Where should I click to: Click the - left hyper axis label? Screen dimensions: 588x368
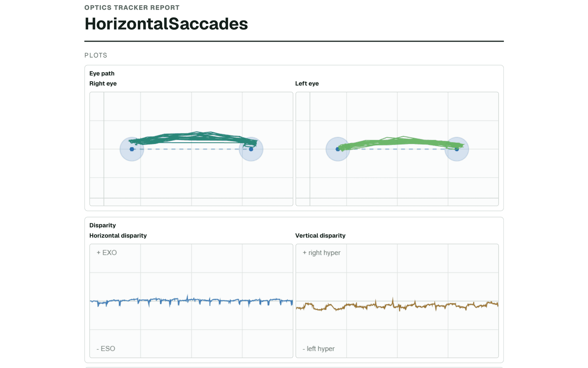[319, 348]
